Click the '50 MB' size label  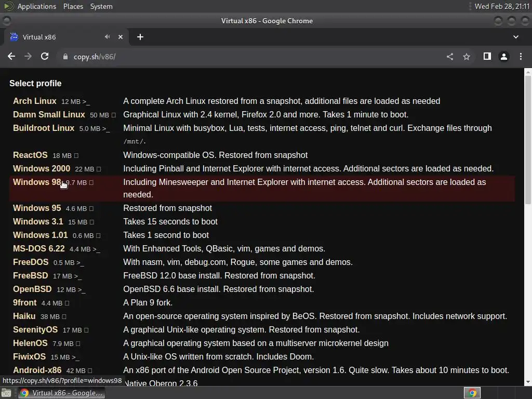tap(99, 115)
